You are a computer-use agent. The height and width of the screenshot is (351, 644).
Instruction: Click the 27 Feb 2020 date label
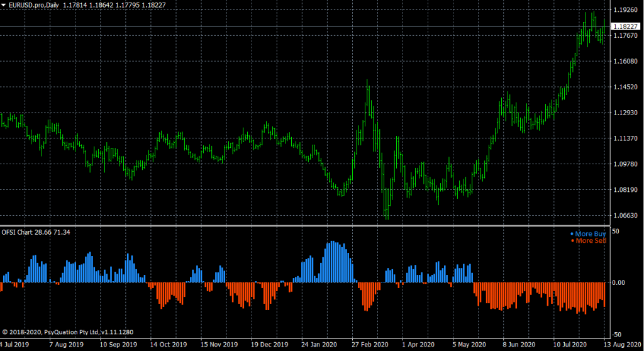(370, 345)
